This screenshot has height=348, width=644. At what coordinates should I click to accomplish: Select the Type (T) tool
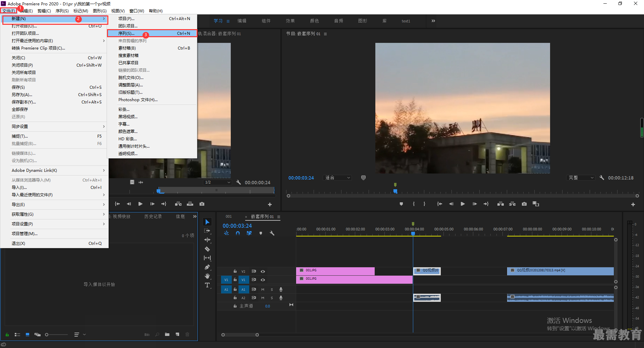(x=207, y=285)
